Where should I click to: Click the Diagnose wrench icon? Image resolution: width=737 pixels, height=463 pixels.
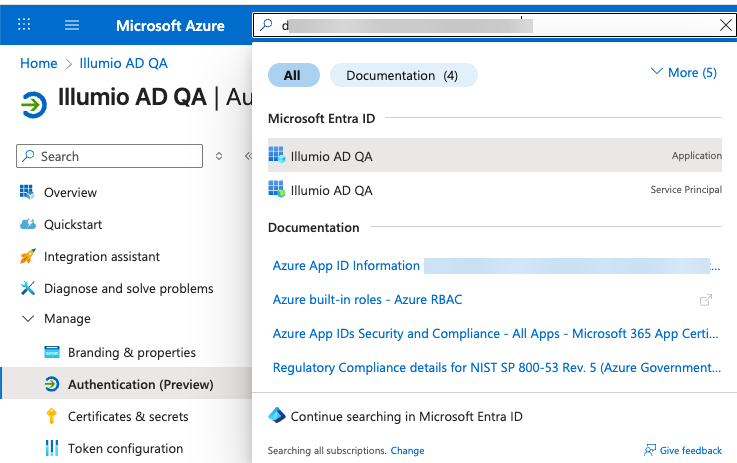28,288
